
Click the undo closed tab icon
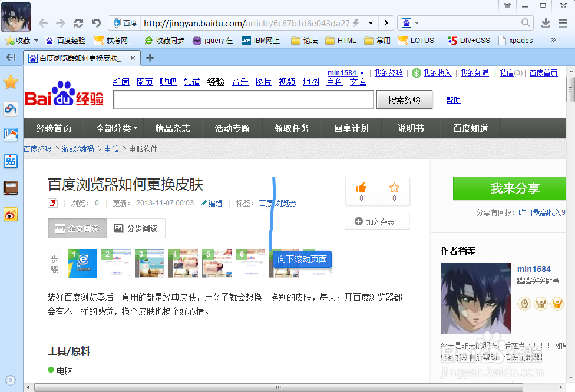click(x=97, y=24)
